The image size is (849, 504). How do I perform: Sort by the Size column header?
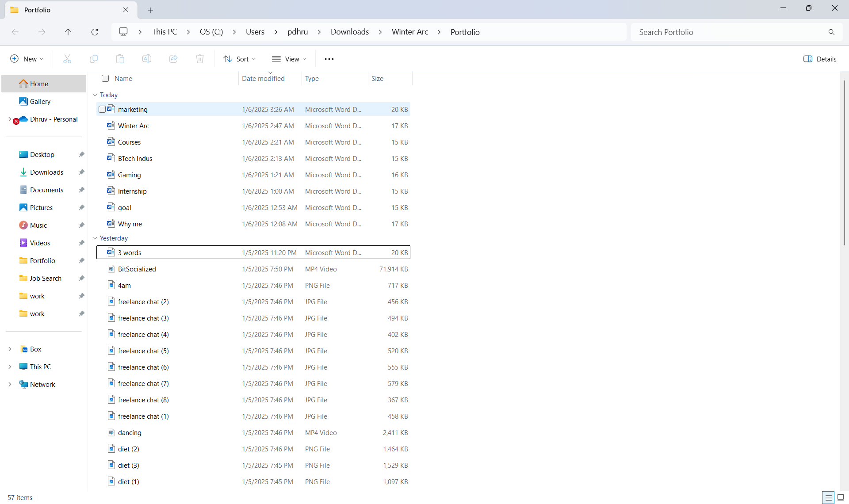(390, 78)
